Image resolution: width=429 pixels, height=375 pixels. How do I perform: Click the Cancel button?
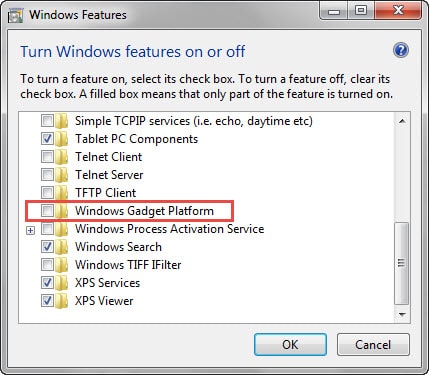[373, 345]
